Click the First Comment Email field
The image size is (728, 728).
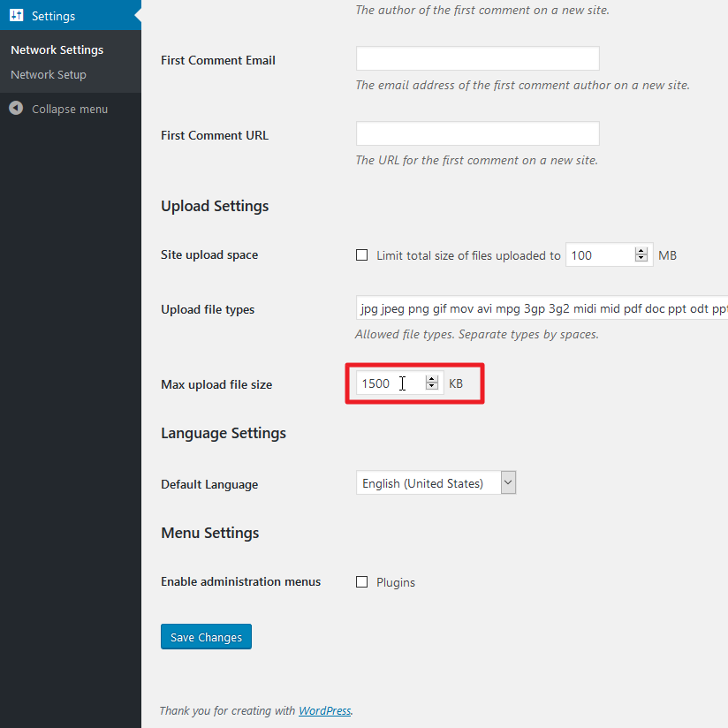click(x=477, y=58)
